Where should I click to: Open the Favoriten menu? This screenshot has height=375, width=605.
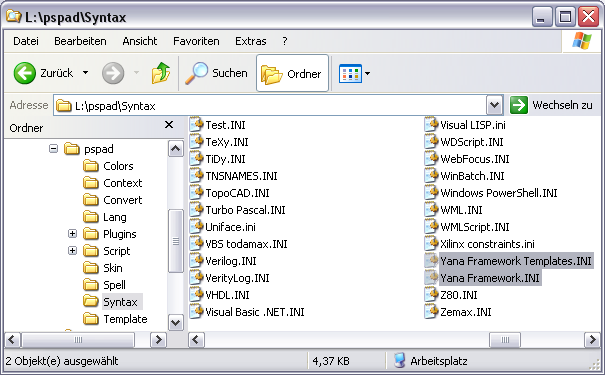point(196,41)
